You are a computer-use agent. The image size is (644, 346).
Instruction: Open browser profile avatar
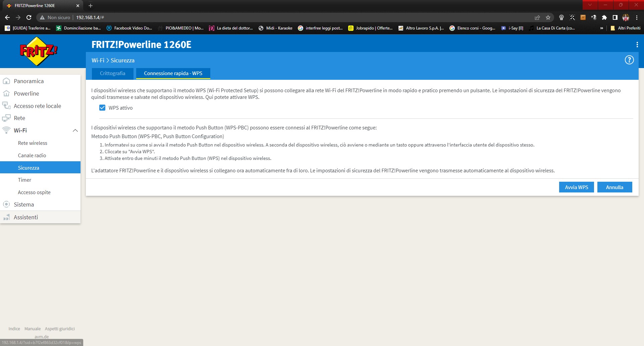pos(626,17)
